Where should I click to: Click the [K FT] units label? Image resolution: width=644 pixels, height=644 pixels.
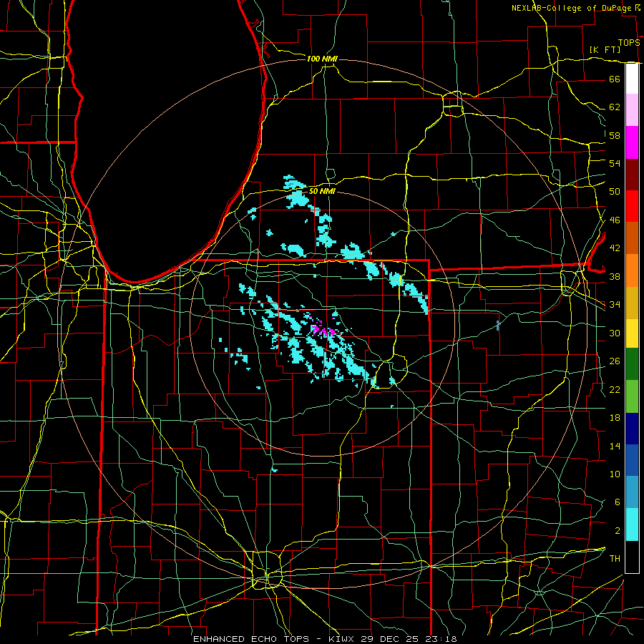coord(605,50)
